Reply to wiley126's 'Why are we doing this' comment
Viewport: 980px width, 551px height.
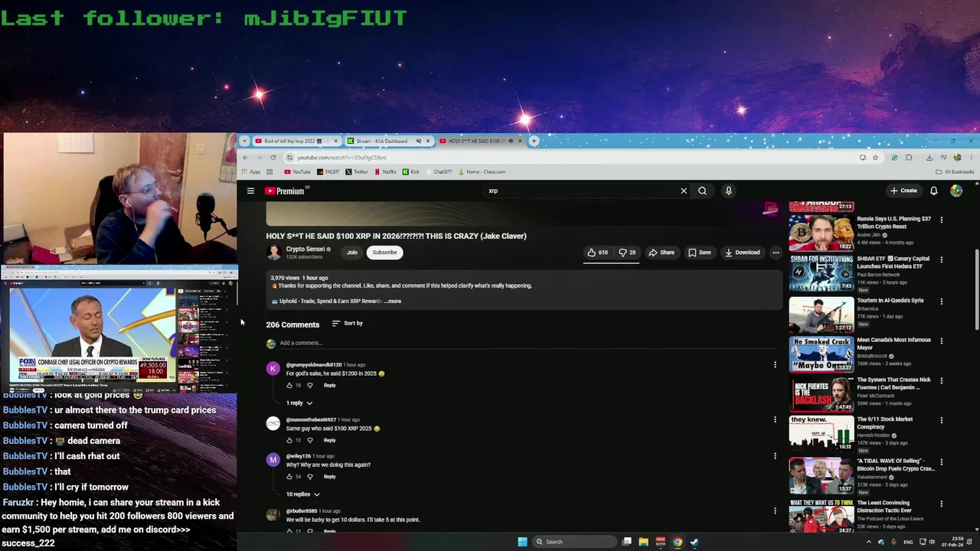tap(329, 477)
